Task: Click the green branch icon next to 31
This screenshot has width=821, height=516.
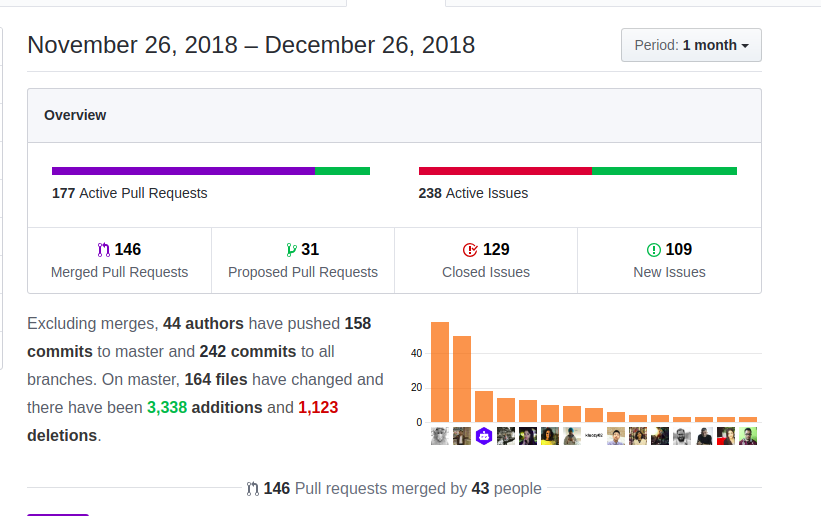Action: pos(291,250)
